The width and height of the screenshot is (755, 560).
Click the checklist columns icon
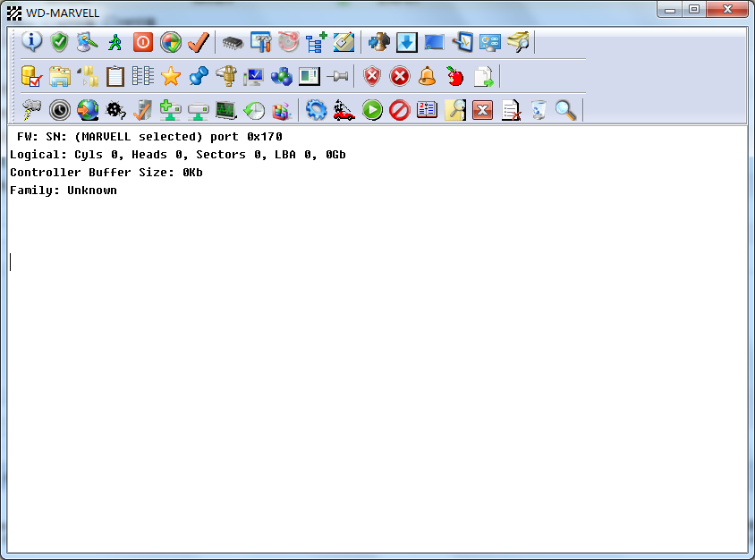tap(143, 76)
